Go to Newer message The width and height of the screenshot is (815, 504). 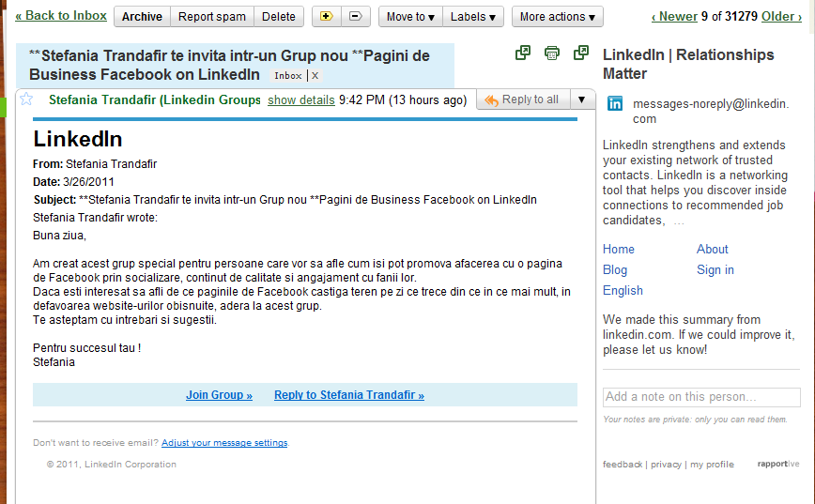[x=674, y=17]
